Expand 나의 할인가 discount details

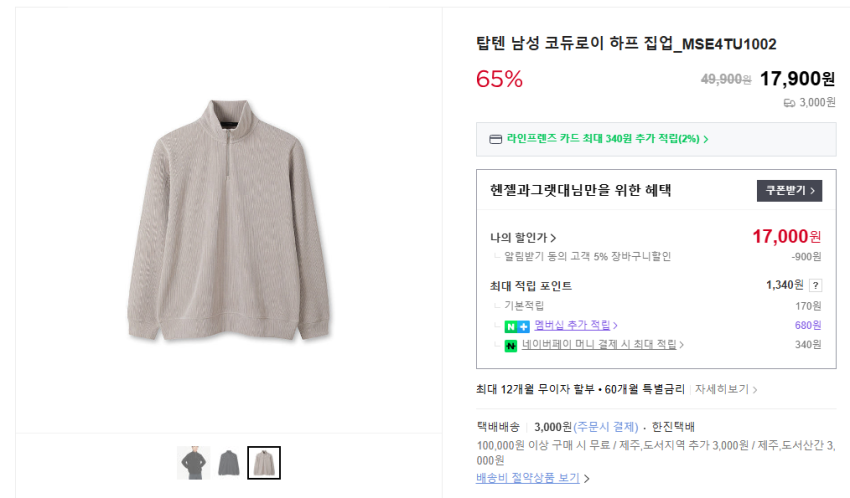523,238
